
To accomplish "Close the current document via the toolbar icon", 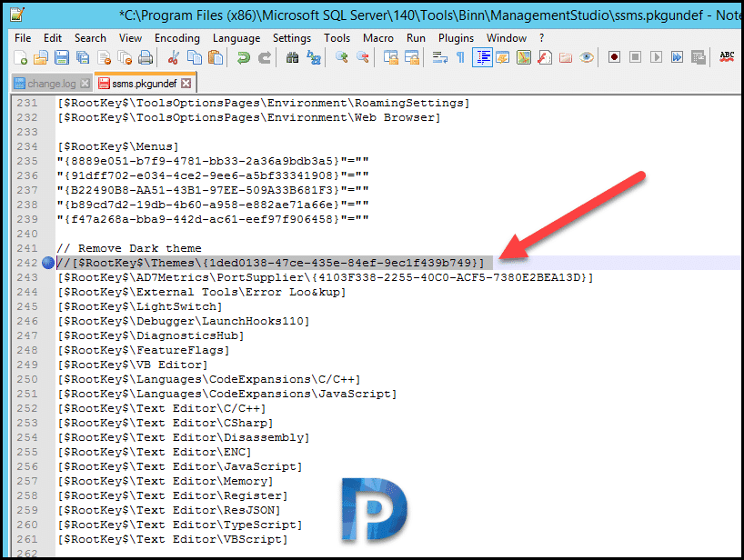I will click(x=104, y=57).
